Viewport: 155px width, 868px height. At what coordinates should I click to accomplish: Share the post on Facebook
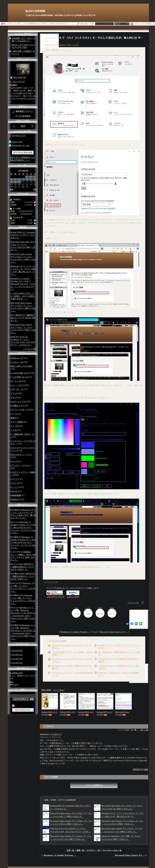click(132, 624)
